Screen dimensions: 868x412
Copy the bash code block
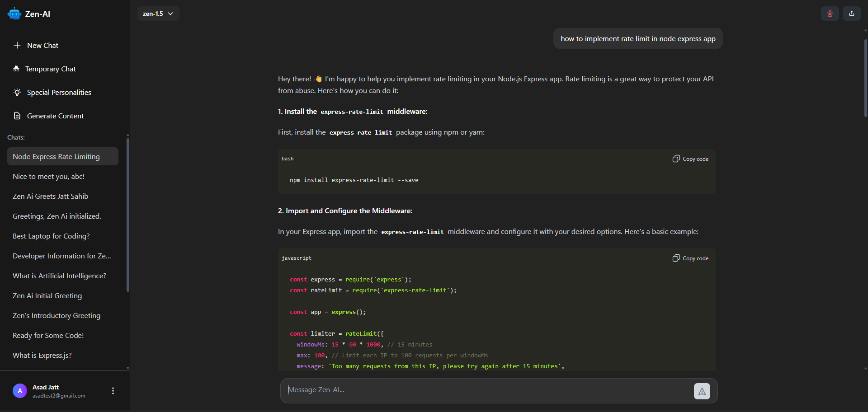click(690, 159)
